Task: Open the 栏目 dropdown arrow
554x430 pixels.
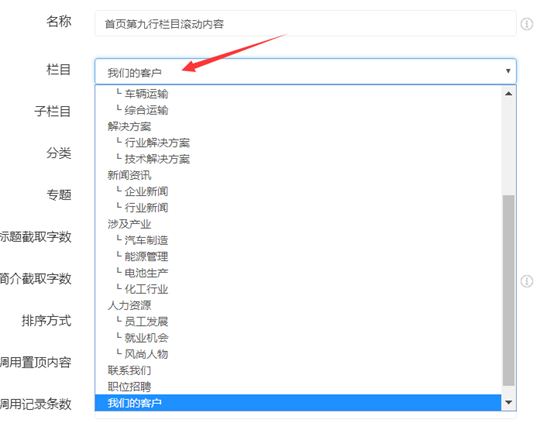Action: point(508,71)
